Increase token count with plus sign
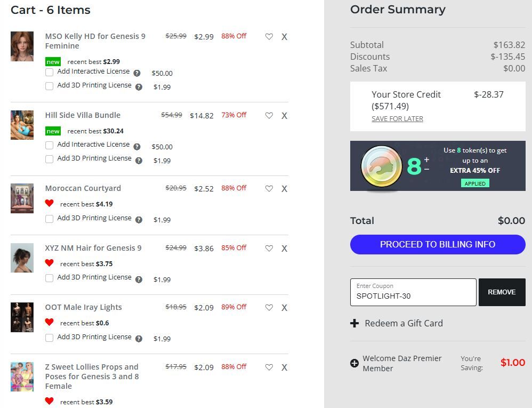 [x=426, y=159]
